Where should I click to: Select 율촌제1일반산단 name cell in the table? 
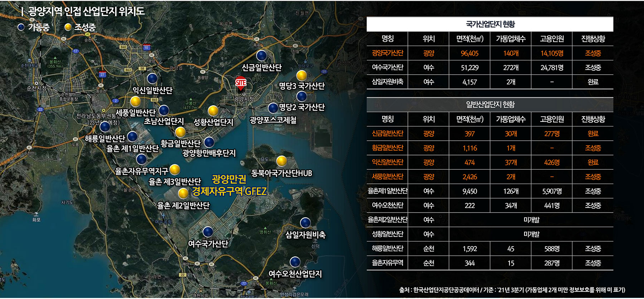[387, 191]
